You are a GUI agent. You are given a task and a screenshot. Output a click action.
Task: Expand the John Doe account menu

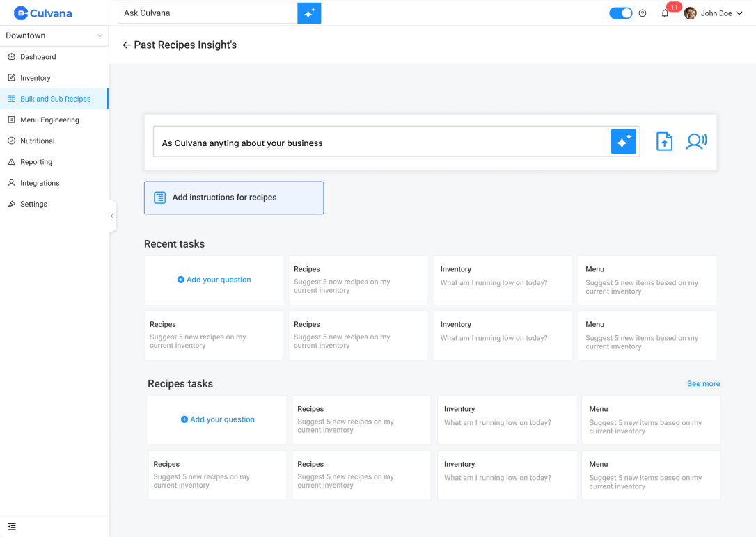(714, 13)
